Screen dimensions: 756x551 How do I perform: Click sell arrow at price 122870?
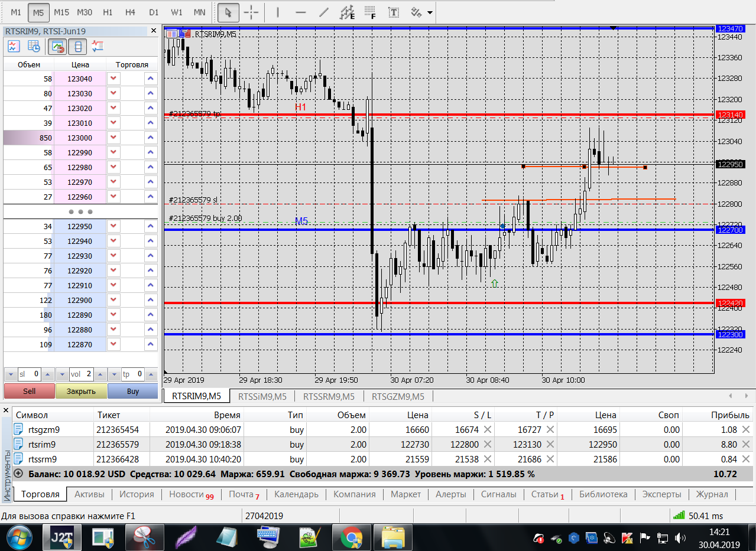(x=113, y=344)
